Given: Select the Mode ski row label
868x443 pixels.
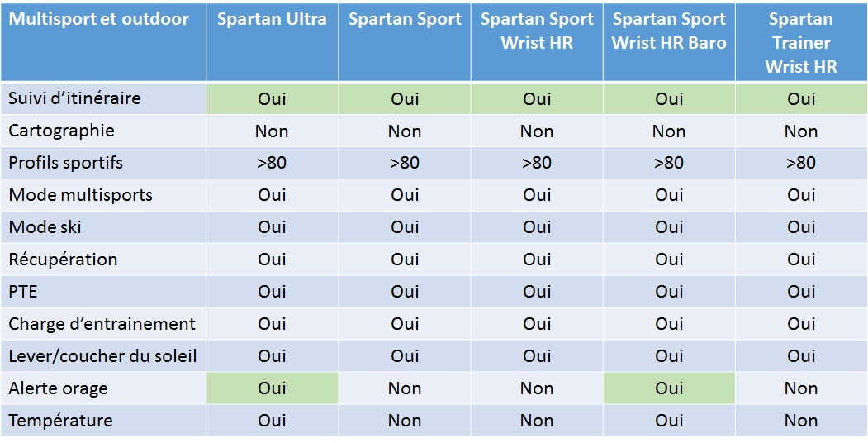Looking at the screenshot, I should pyautogui.click(x=45, y=227).
